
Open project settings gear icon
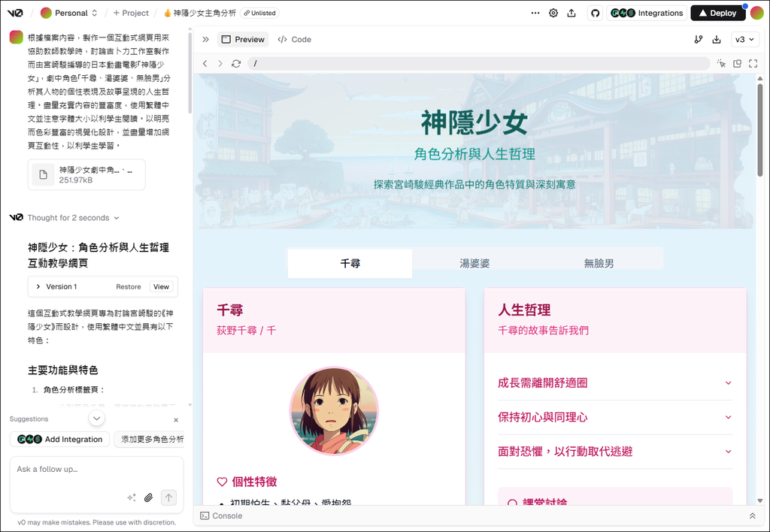click(553, 14)
